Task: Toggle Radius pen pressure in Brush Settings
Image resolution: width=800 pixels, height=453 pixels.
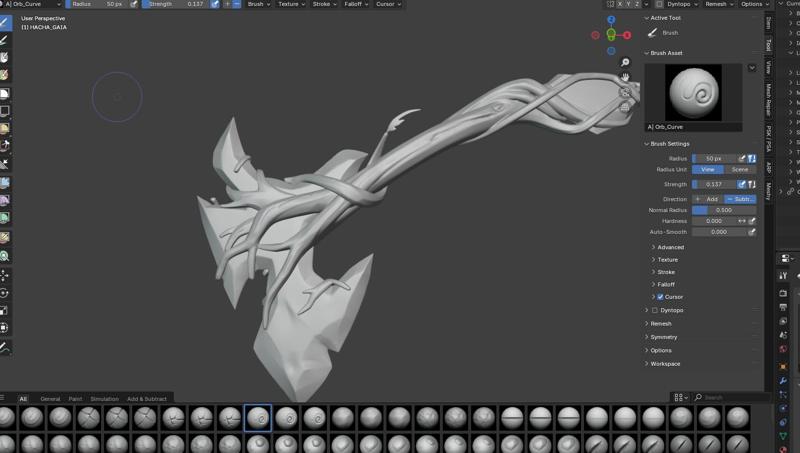Action: click(x=742, y=159)
